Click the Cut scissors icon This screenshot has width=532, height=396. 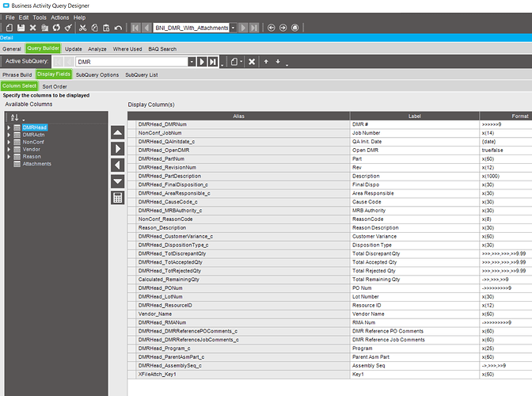[82, 27]
